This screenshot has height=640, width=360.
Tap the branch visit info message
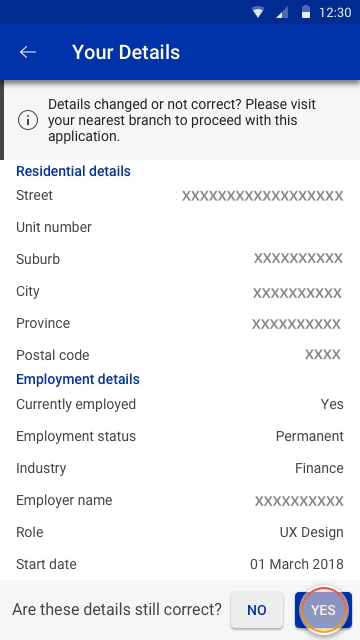(182, 120)
